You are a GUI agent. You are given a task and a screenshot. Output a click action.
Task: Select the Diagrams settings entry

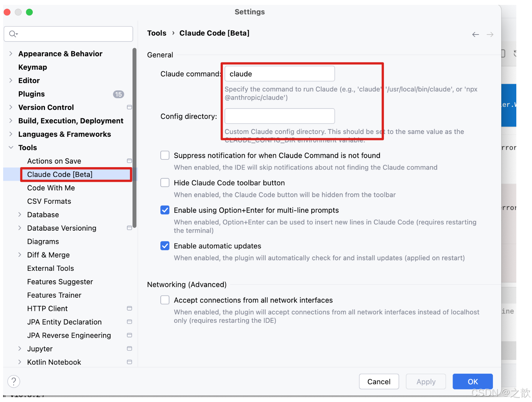coord(43,241)
